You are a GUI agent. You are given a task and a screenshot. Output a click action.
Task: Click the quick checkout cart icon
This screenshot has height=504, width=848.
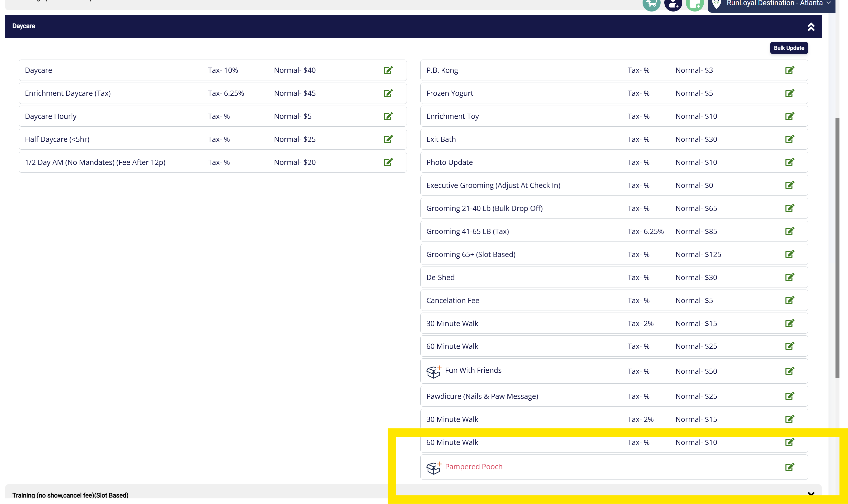click(x=651, y=4)
